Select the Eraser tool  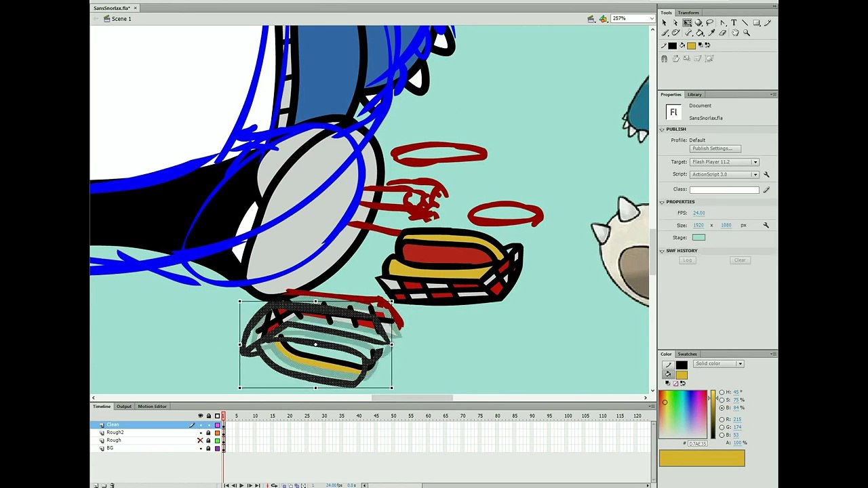tap(723, 33)
